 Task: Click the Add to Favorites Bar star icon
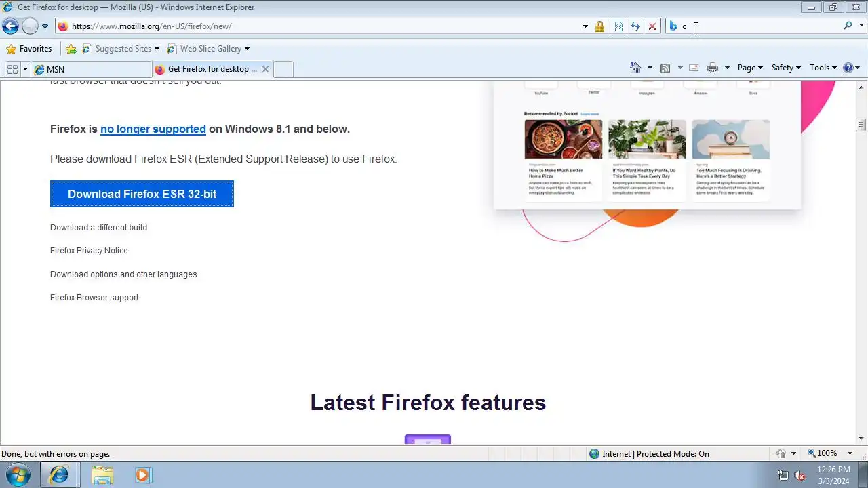[71, 49]
